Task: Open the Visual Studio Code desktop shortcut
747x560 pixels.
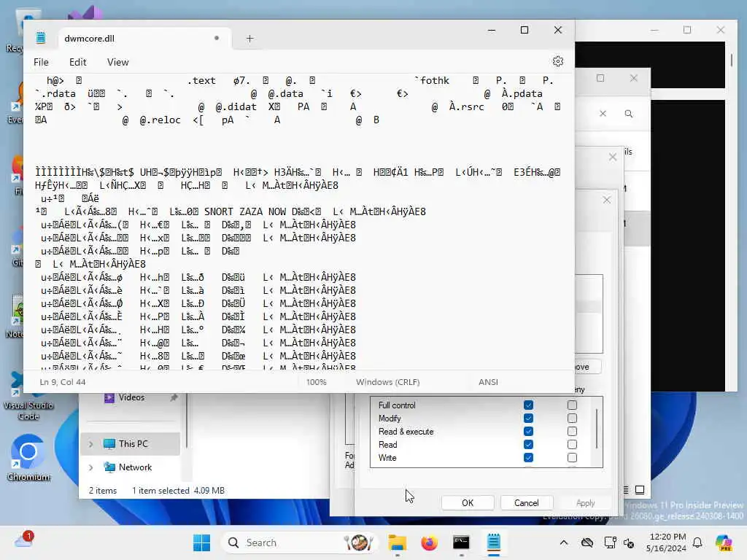Action: click(28, 396)
